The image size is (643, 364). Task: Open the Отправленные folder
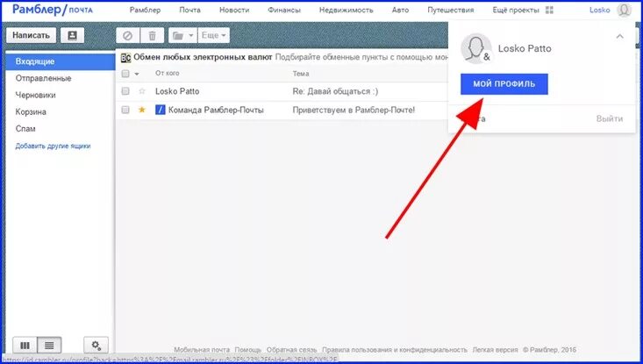pyautogui.click(x=44, y=78)
